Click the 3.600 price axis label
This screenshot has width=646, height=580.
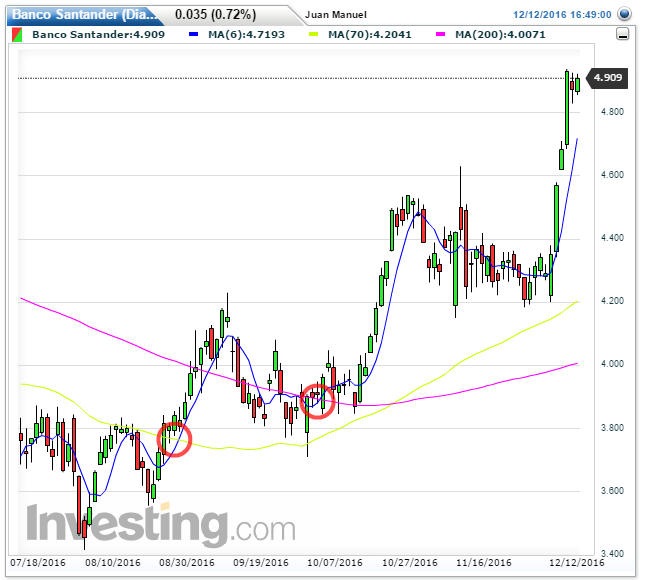pyautogui.click(x=612, y=491)
